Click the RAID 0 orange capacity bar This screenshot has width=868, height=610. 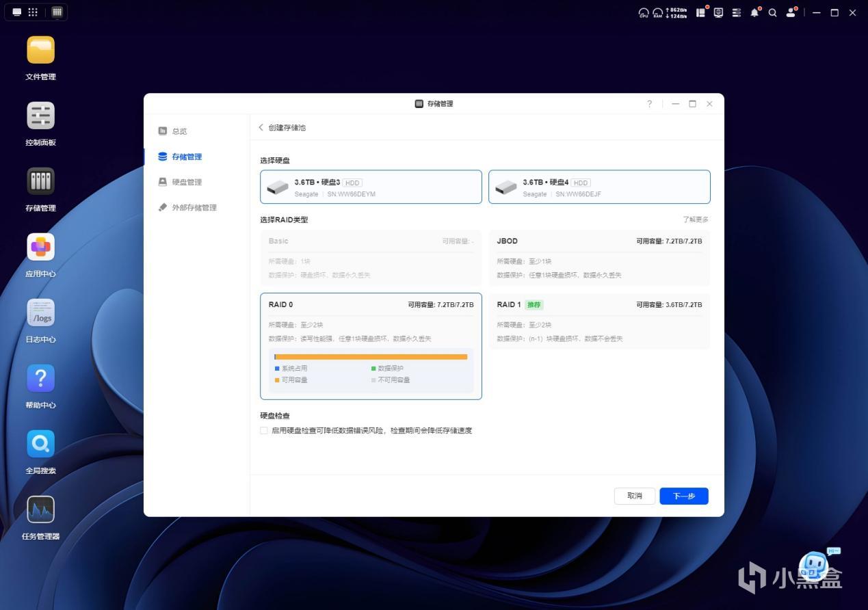pos(371,357)
